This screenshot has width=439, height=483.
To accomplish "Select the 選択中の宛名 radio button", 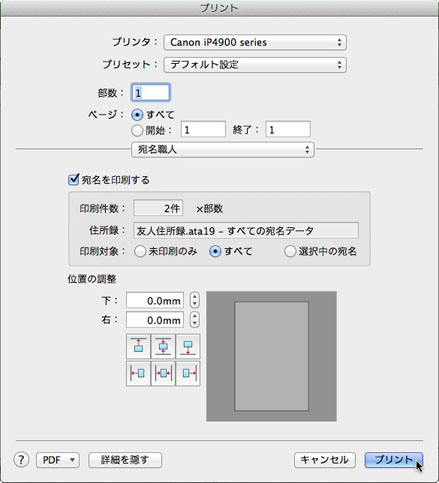I will [290, 251].
